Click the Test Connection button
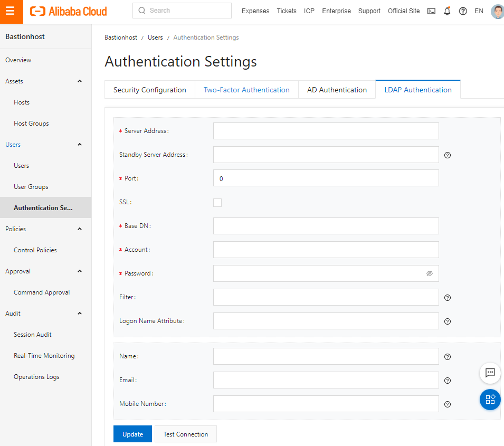This screenshot has width=504, height=446. pos(185,434)
